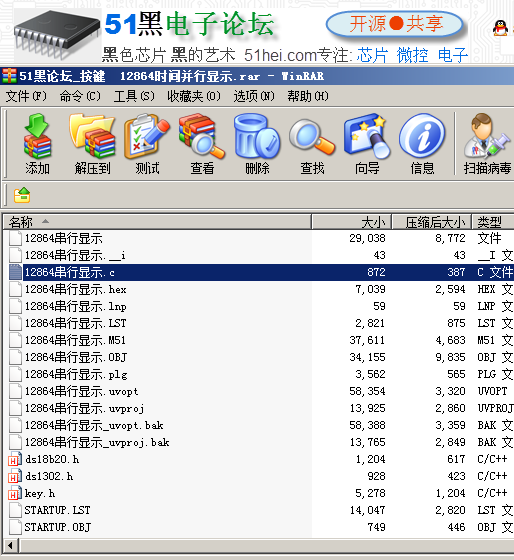This screenshot has width=514, height=560.
Task: Sort by the 类型 column header
Action: (x=493, y=222)
